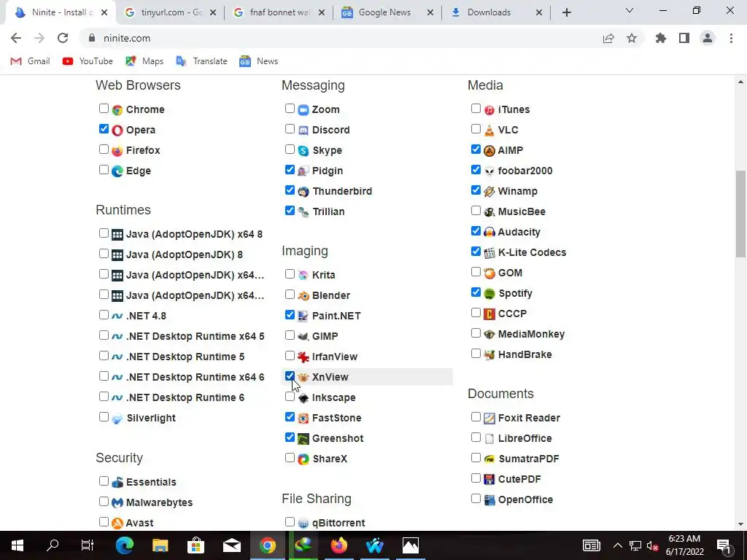Screen dimensions: 747x560
Task: Open the News bookmark
Action: [x=259, y=61]
